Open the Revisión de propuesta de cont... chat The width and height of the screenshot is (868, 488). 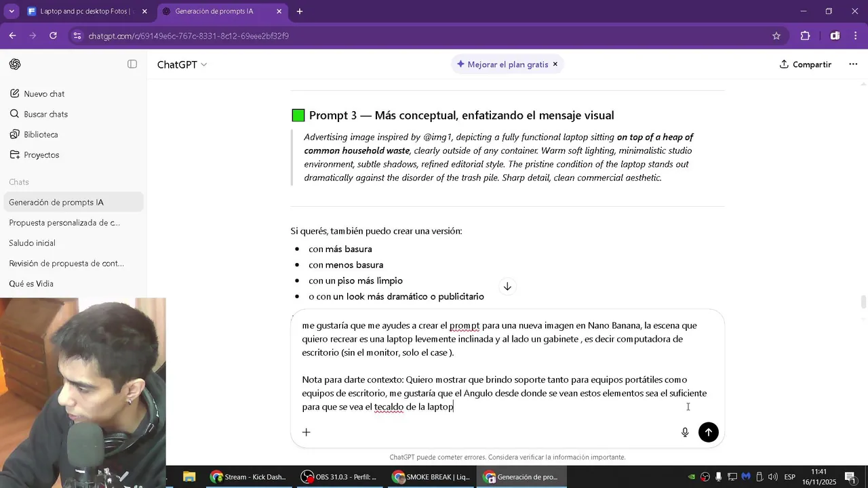click(x=73, y=264)
